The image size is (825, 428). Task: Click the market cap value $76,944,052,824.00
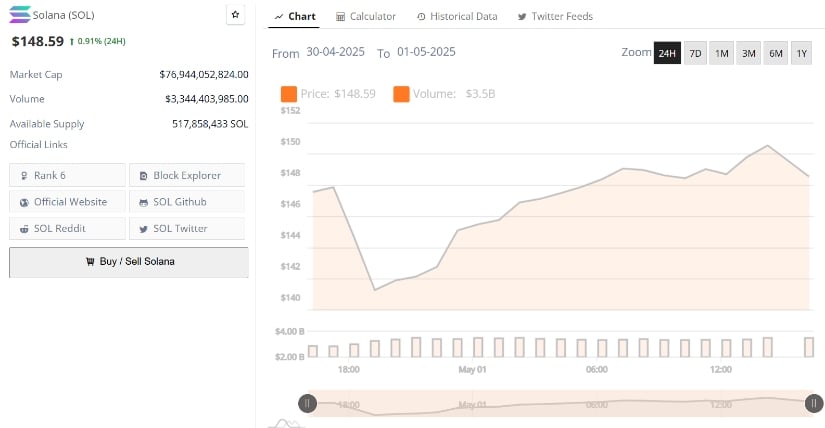point(204,74)
